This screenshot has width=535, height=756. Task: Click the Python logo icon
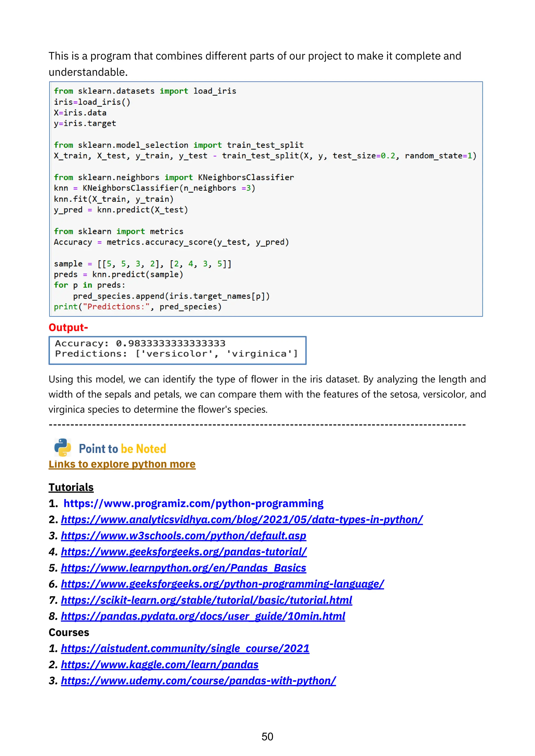pyautogui.click(x=63, y=447)
